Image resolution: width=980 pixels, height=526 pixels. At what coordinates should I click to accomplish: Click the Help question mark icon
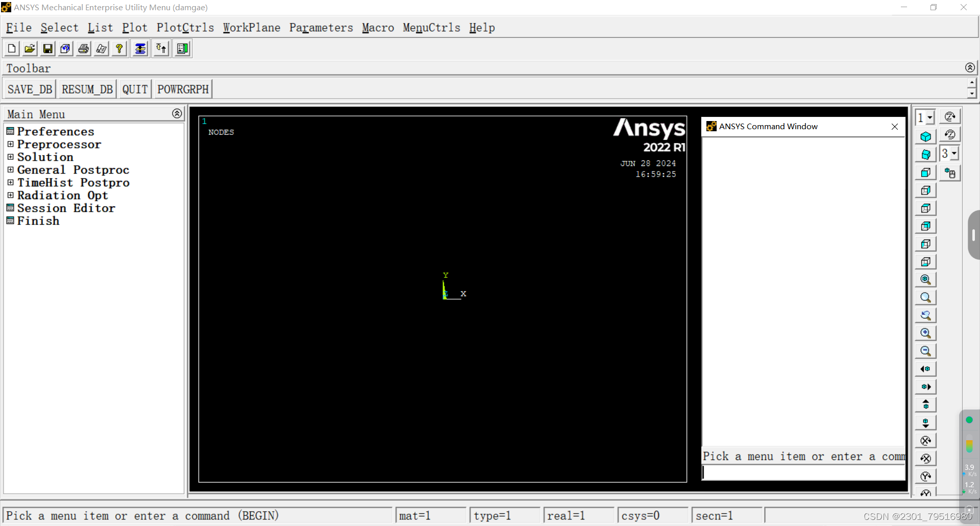(119, 49)
